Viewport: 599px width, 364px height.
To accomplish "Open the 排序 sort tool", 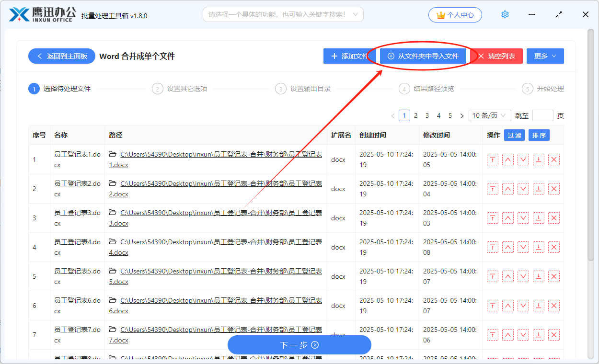I will click(x=539, y=135).
